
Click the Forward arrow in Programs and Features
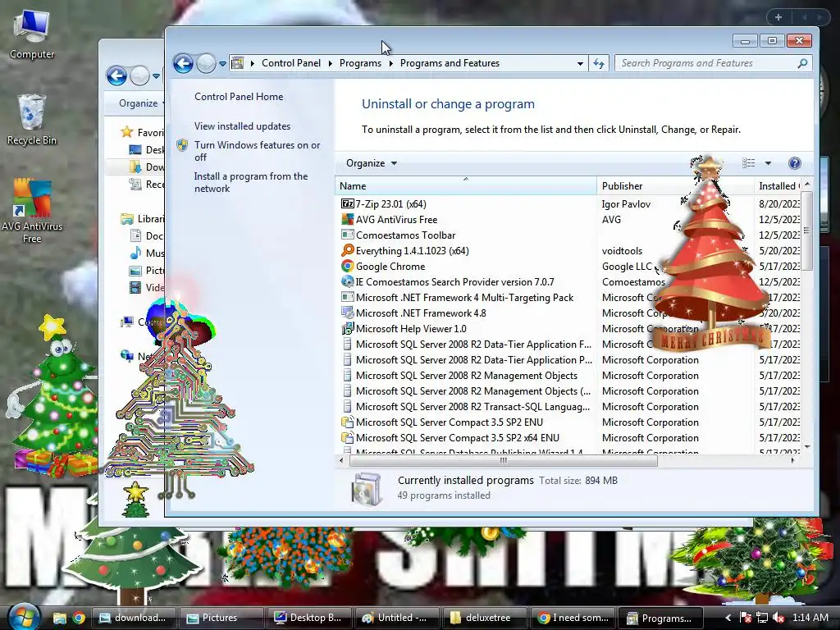[x=206, y=64]
